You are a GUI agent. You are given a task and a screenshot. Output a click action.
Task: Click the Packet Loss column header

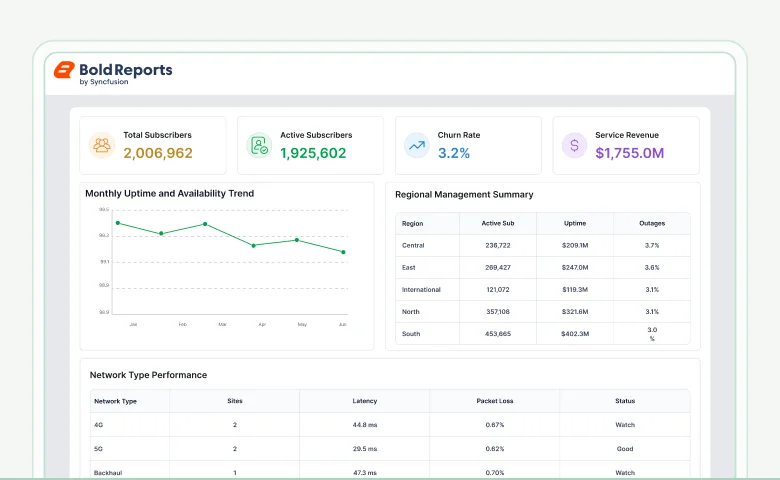point(495,401)
